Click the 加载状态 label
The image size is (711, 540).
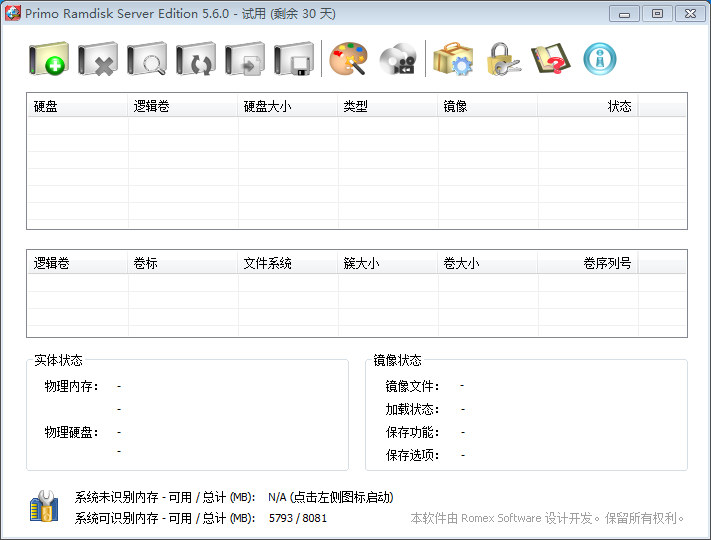pyautogui.click(x=412, y=409)
